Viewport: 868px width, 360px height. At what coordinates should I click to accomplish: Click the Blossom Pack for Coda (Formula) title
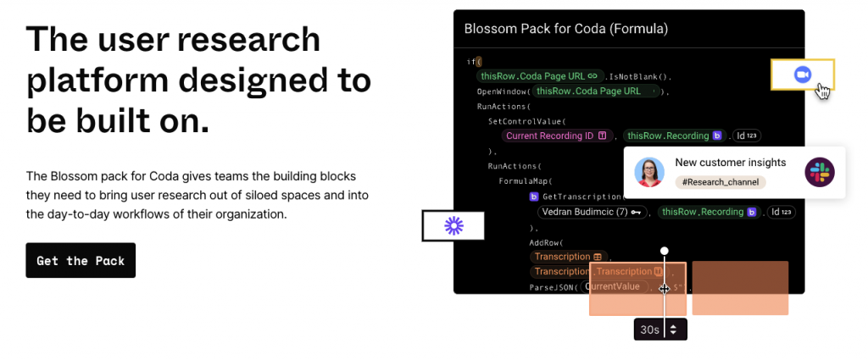pos(565,29)
